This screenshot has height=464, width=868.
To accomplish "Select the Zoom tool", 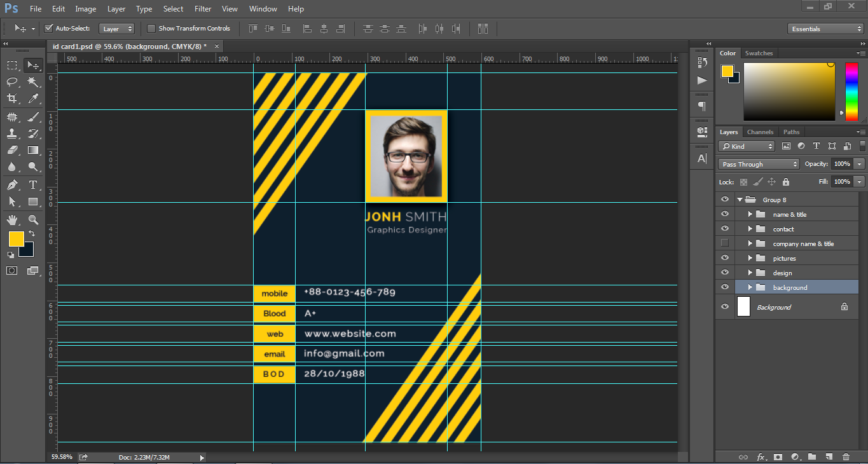I will pos(33,220).
